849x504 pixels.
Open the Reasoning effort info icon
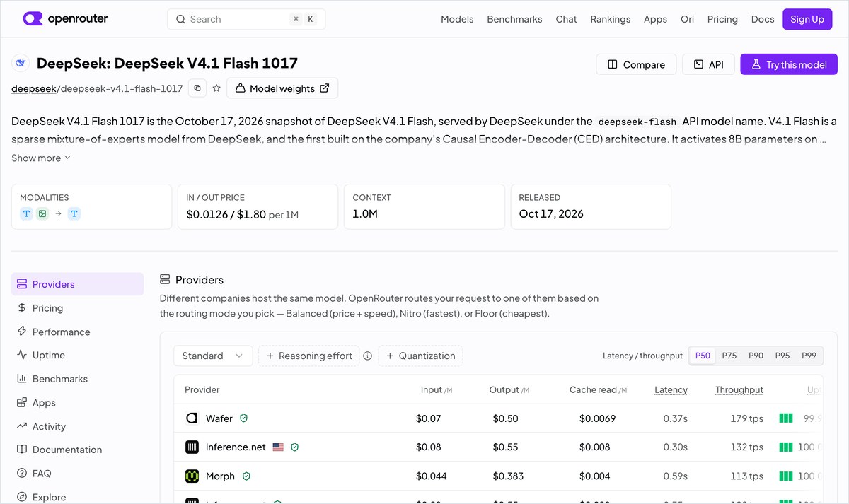click(x=367, y=356)
